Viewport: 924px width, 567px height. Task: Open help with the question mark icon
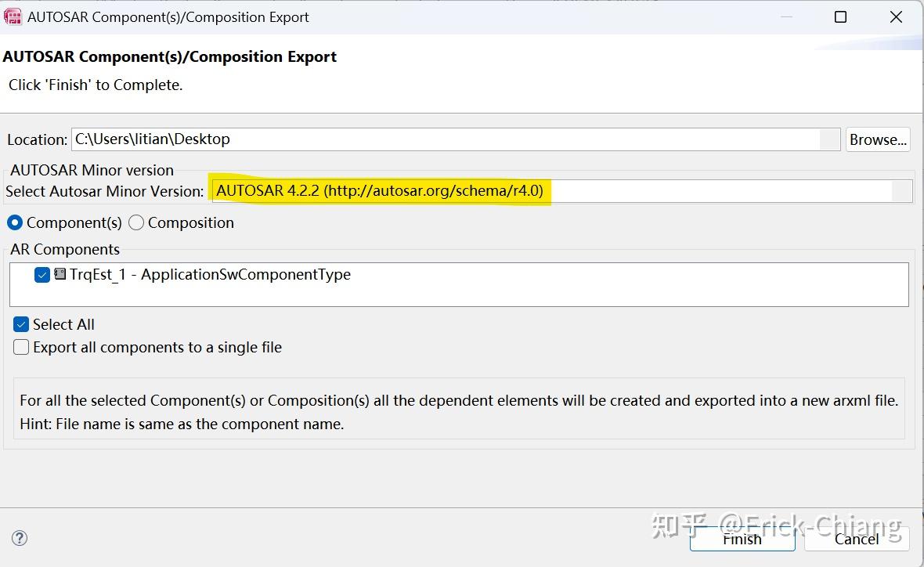[x=20, y=538]
